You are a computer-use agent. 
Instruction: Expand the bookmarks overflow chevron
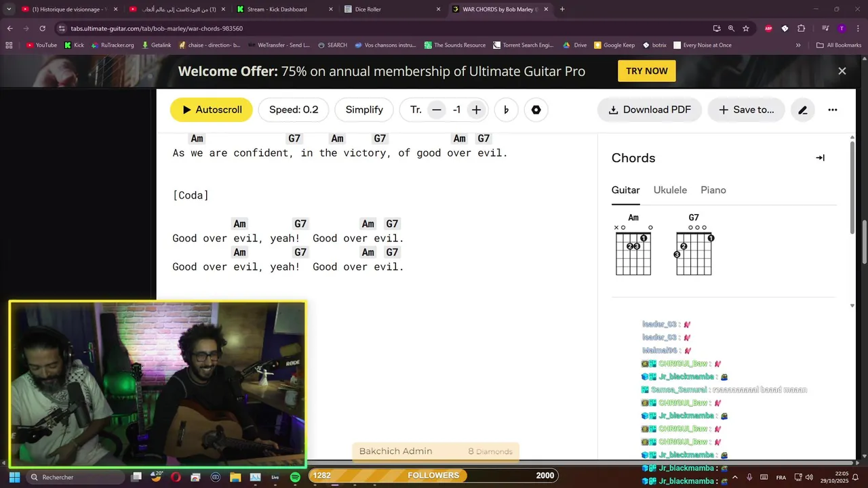coord(798,45)
